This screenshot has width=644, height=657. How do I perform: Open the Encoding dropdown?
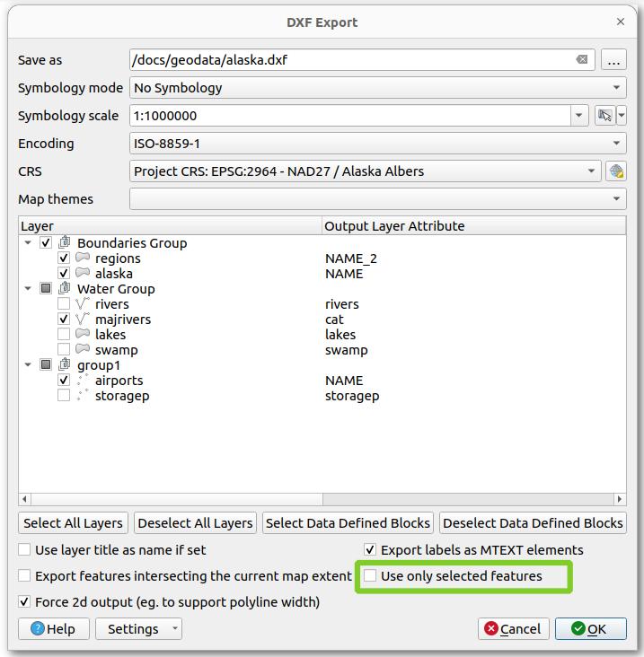point(378,144)
